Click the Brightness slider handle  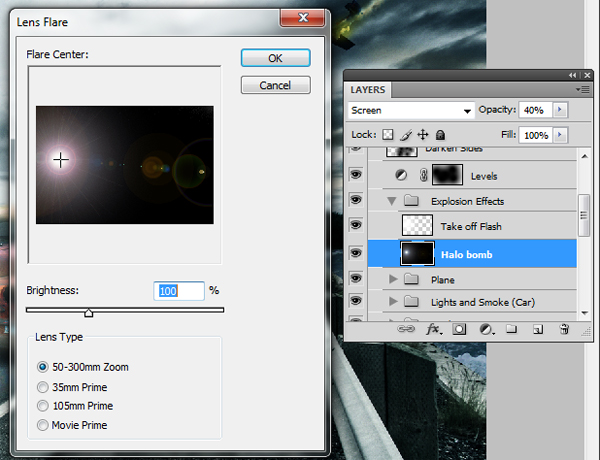(88, 313)
